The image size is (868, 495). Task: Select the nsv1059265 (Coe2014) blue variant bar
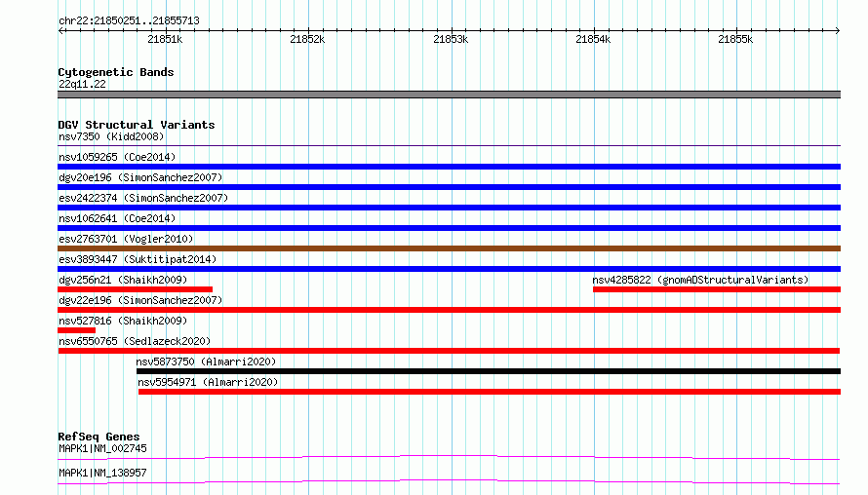pos(449,167)
